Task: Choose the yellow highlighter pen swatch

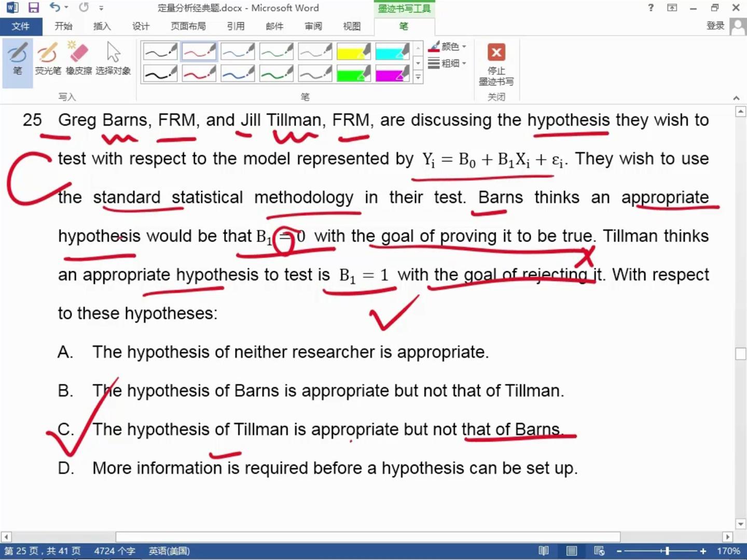Action: pyautogui.click(x=353, y=52)
